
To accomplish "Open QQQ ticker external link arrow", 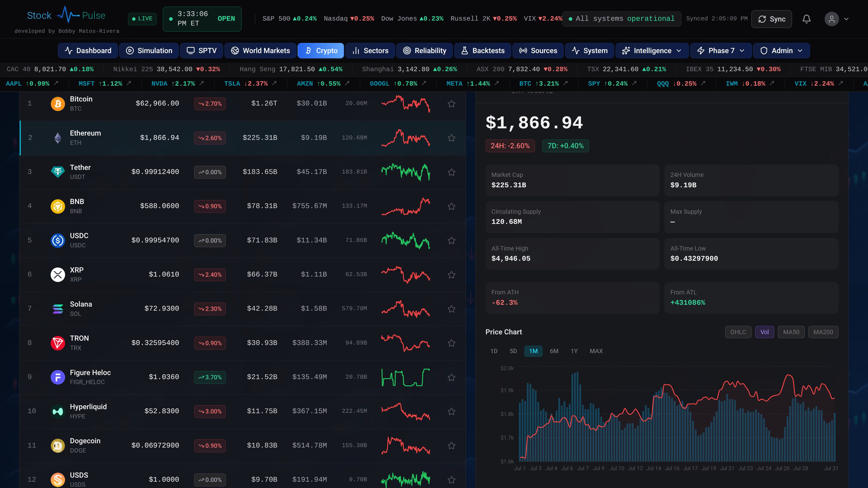I will pos(703,83).
